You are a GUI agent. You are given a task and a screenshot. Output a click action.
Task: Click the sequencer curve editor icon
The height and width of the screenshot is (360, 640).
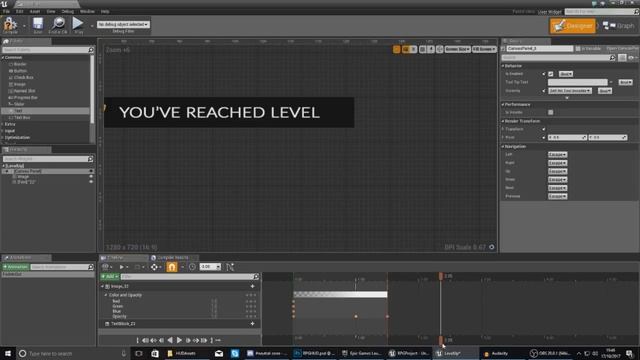(230, 267)
